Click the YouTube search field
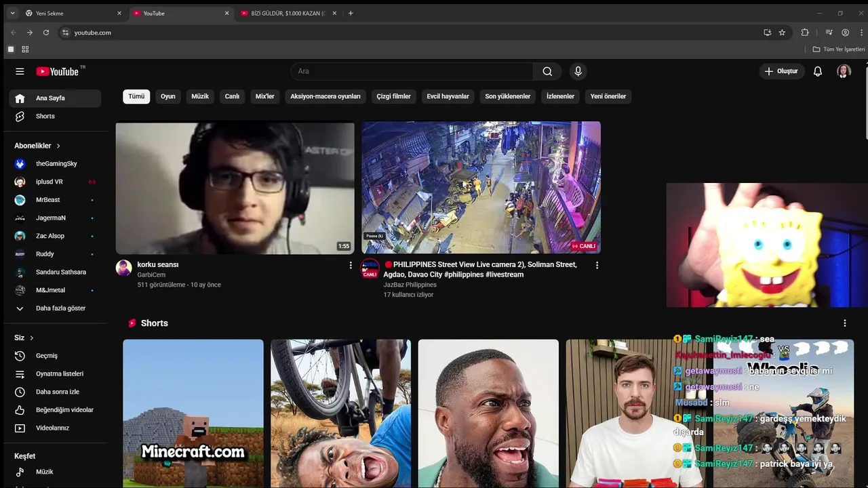This screenshot has width=868, height=488. click(412, 71)
